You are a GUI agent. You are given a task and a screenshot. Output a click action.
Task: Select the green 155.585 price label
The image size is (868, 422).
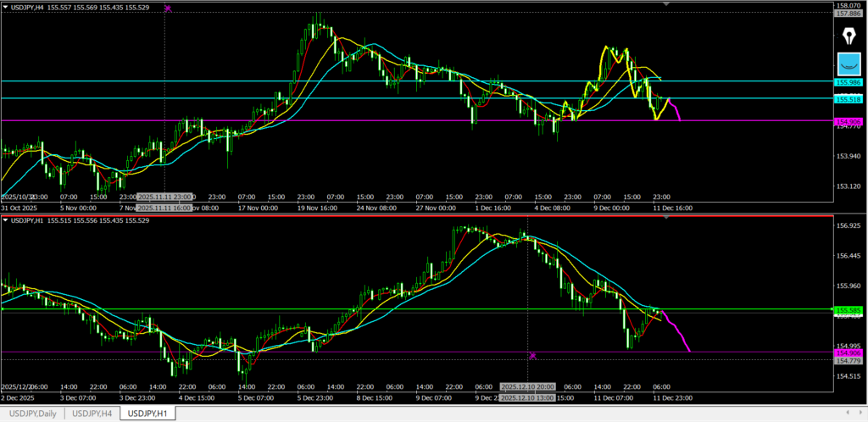849,309
